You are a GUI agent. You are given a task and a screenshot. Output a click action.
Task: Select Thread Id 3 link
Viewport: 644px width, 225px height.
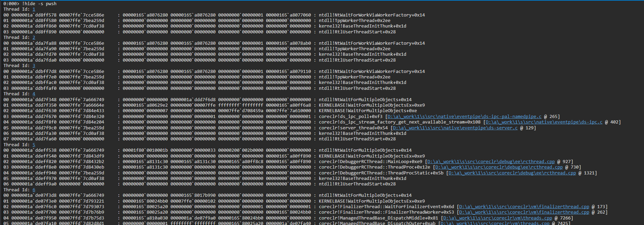pos(34,66)
